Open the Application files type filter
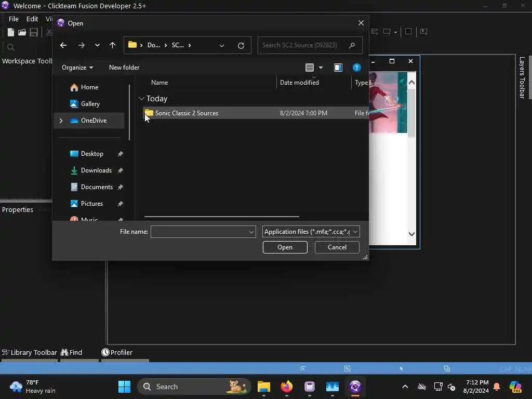This screenshot has height=399, width=532. pos(311,232)
